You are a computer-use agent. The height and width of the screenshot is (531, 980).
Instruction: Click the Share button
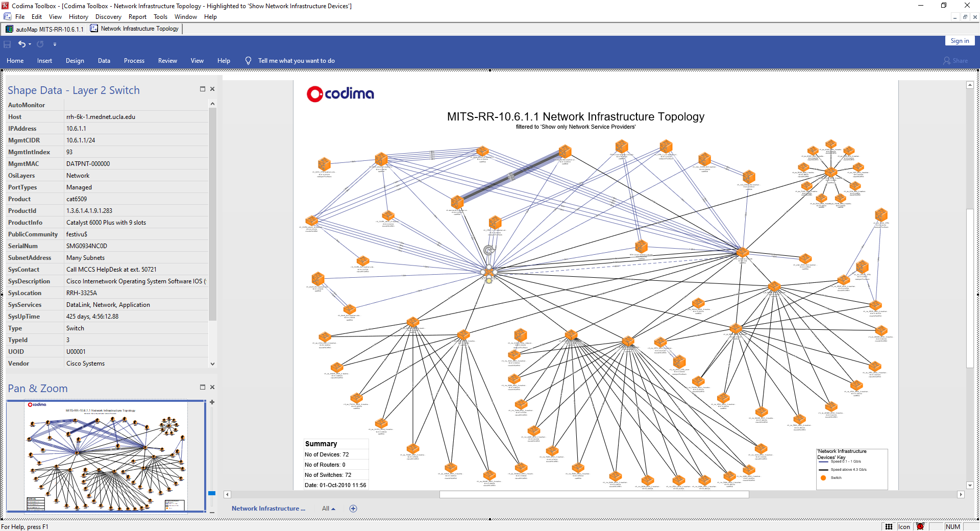point(955,61)
